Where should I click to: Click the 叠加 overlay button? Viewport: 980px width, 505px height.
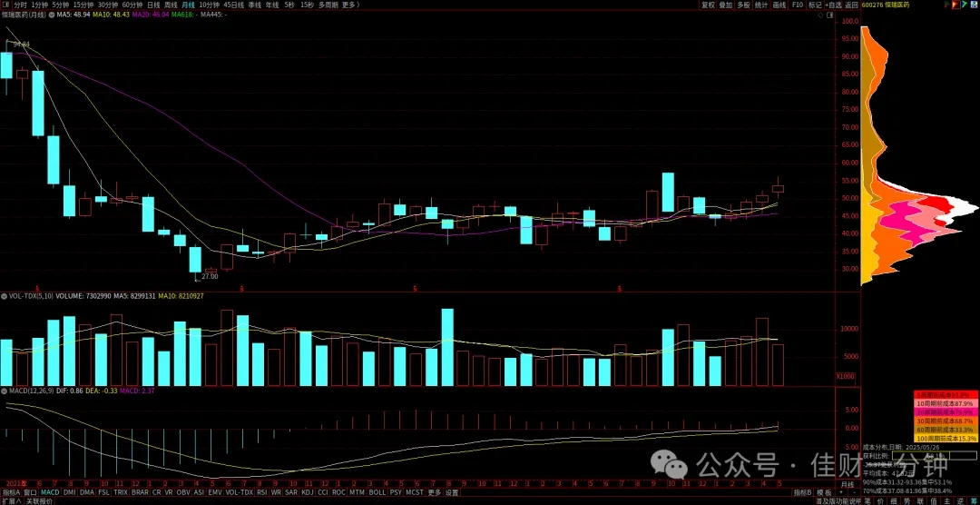click(x=726, y=5)
